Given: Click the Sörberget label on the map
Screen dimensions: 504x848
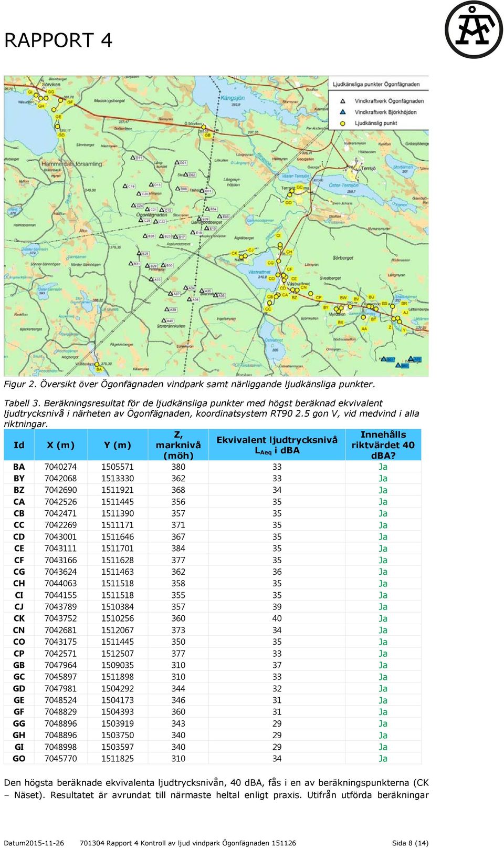Looking at the screenshot, I should (343, 258).
